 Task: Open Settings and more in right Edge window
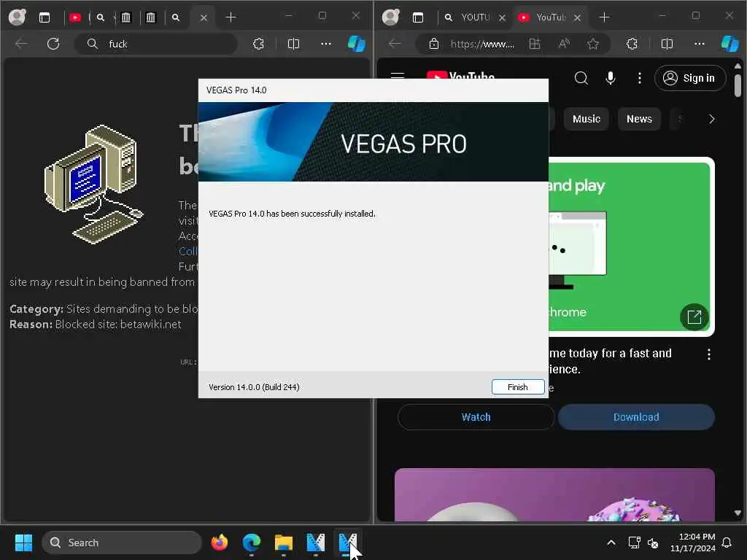tap(700, 44)
